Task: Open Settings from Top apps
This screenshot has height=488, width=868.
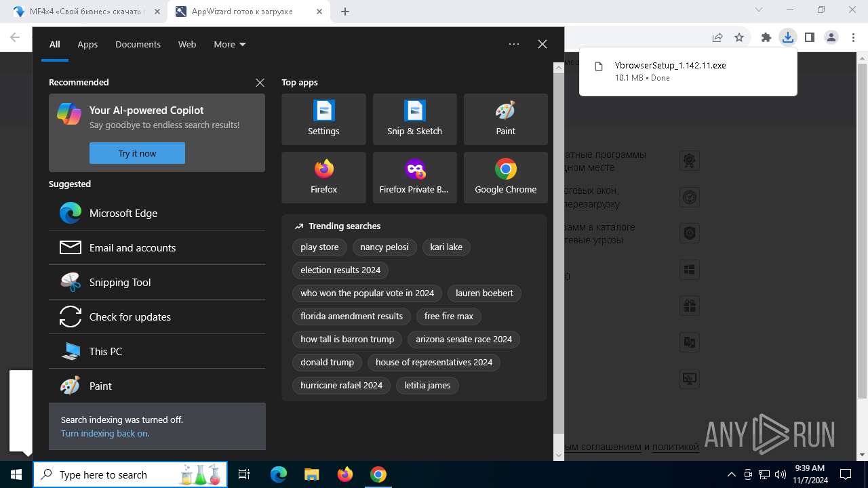Action: (x=323, y=119)
